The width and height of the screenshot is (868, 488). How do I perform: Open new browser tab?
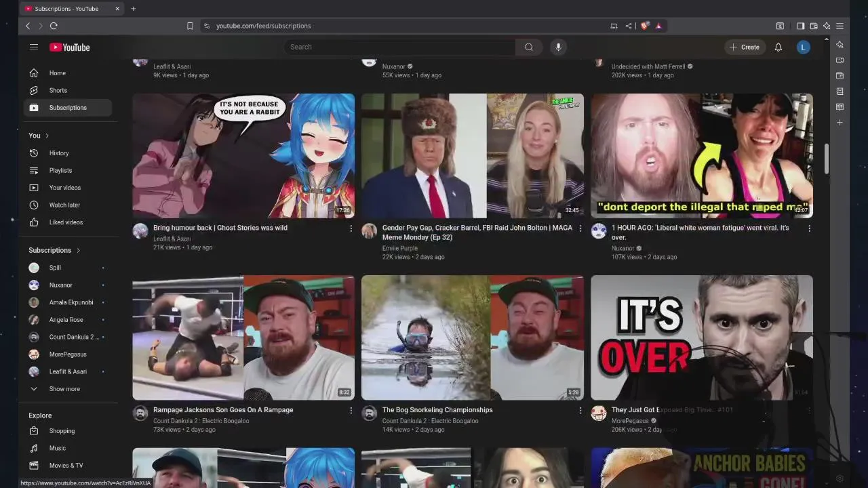133,9
